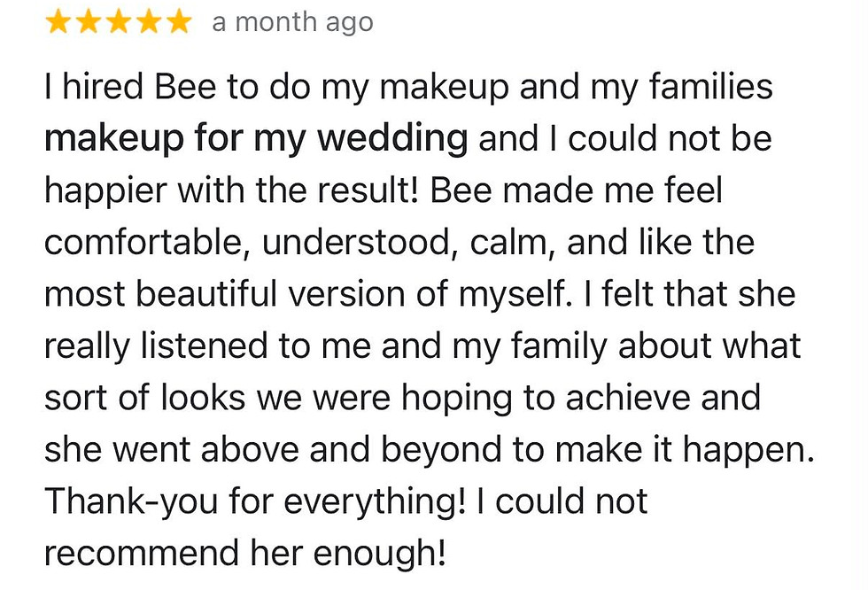Screen dimensions: 868x590
Task: Click the second yellow rating star
Action: coord(88,23)
